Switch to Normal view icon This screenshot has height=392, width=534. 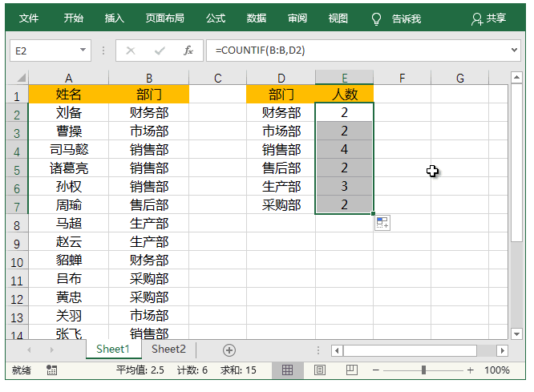[287, 370]
